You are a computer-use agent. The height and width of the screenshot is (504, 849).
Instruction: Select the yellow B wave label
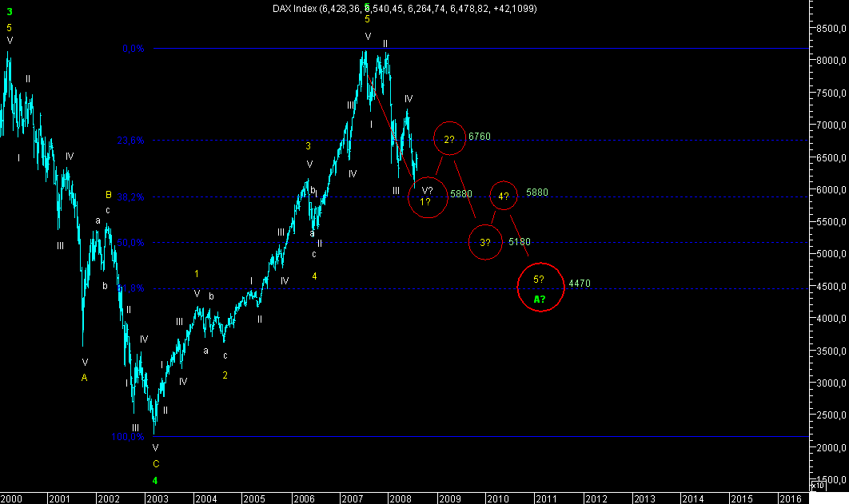tap(108, 195)
